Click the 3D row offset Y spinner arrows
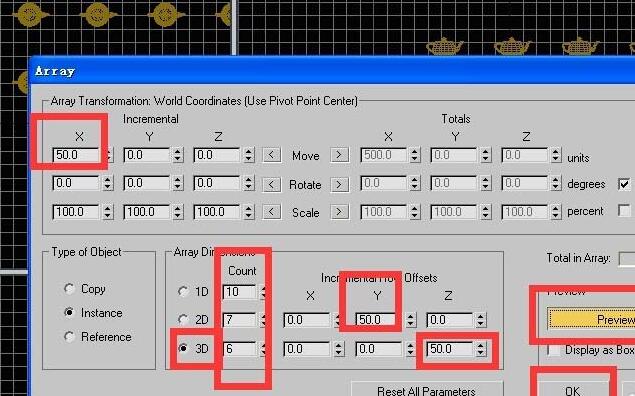635x396 pixels. click(x=410, y=349)
